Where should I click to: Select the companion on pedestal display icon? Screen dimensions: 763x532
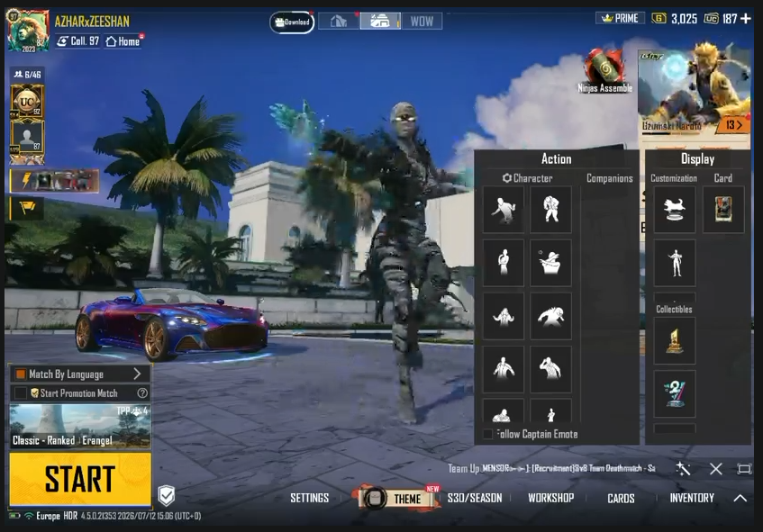(675, 210)
